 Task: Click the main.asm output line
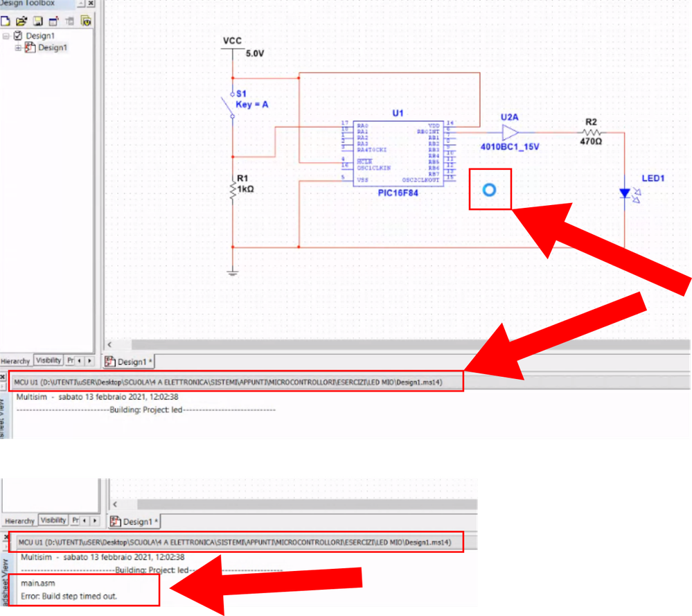pos(38,583)
